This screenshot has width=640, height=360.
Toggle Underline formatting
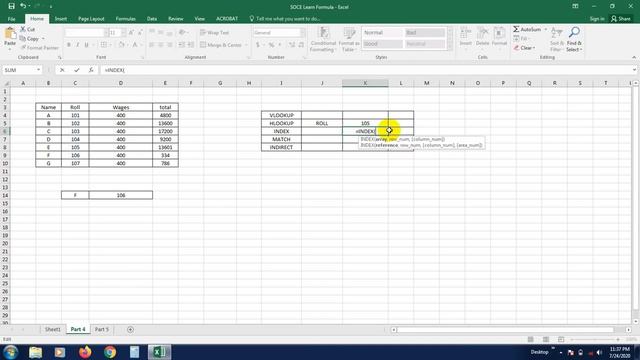87,45
